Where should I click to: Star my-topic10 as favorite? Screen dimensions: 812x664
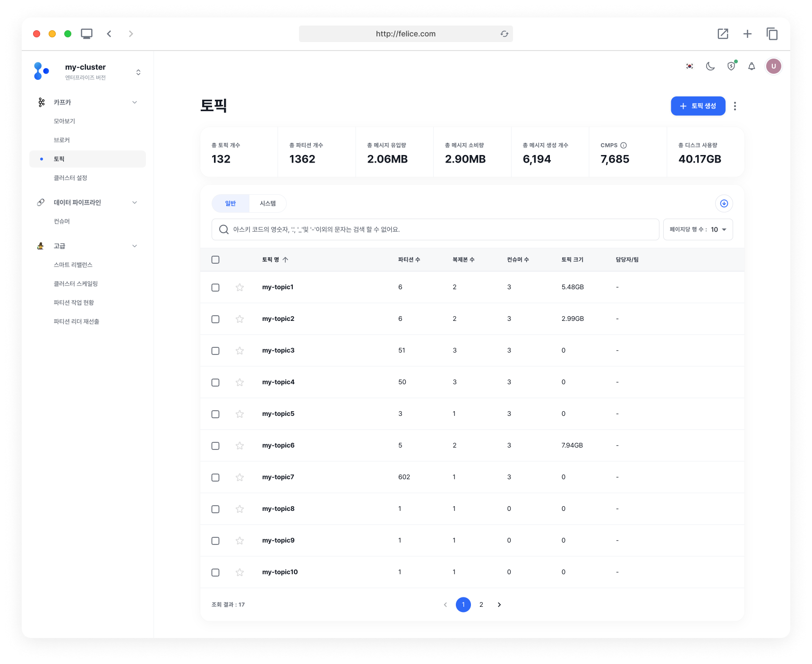pos(239,572)
